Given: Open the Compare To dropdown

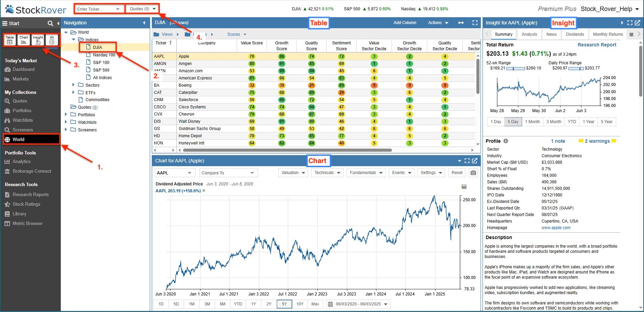Looking at the screenshot, I should coord(228,173).
